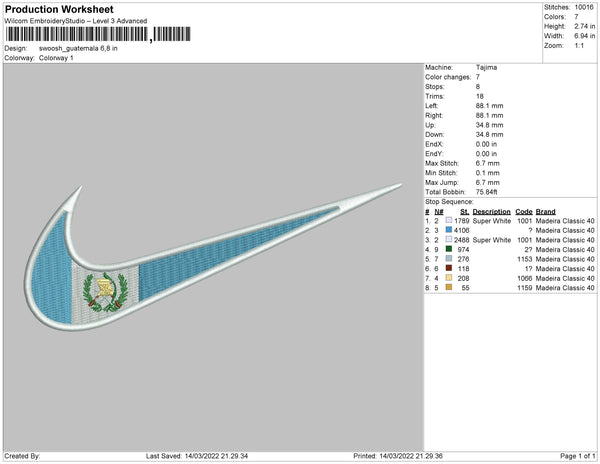
Task: Click the Height value '2.74 in'
Action: (584, 26)
